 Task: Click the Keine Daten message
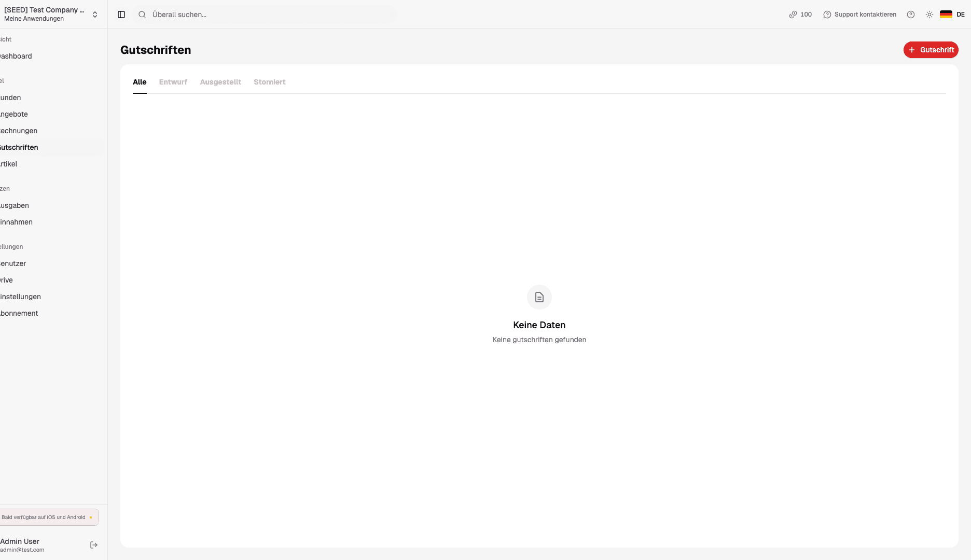pyautogui.click(x=539, y=325)
